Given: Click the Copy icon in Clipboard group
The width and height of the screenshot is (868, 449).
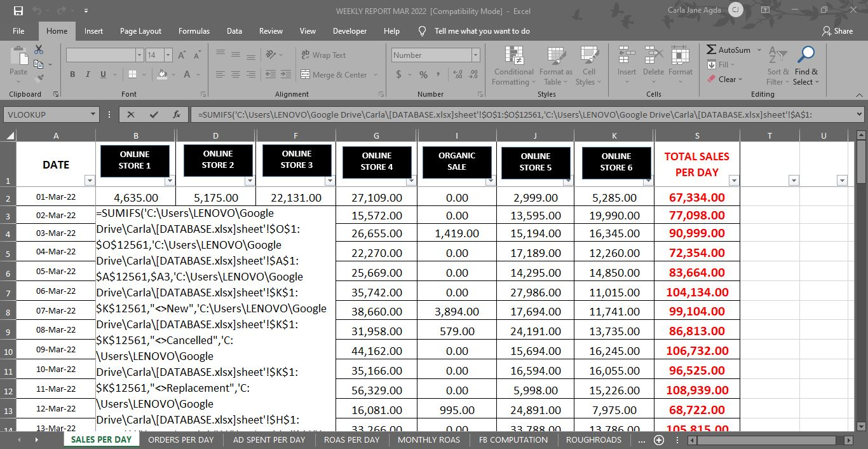Looking at the screenshot, I should [39, 64].
